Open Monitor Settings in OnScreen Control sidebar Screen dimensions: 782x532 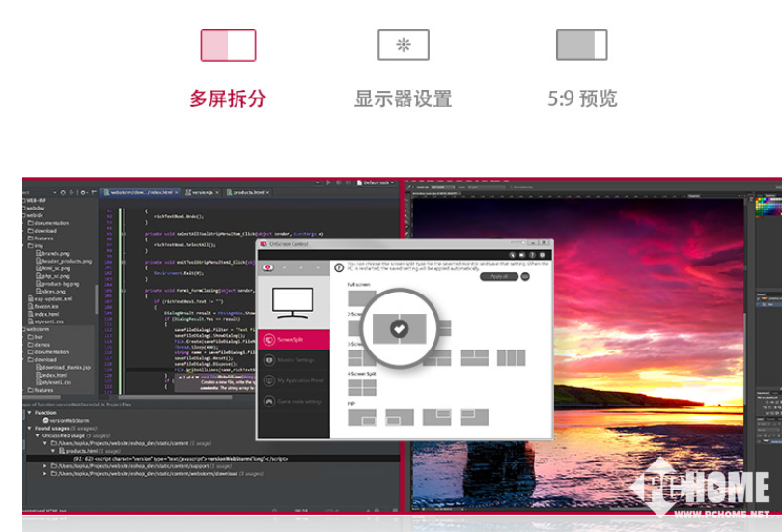pos(293,360)
